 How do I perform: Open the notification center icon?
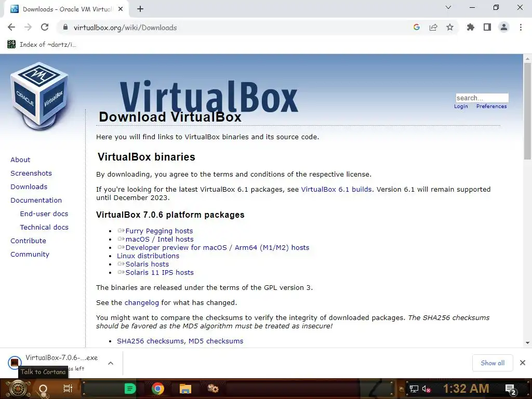(511, 389)
